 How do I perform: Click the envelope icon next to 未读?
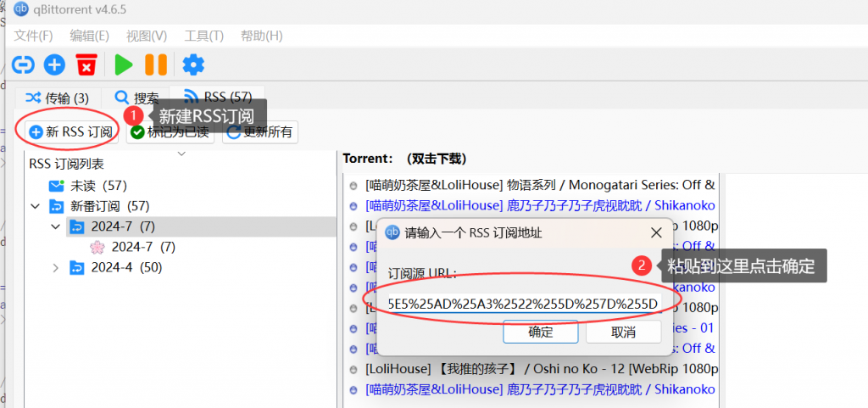[57, 186]
